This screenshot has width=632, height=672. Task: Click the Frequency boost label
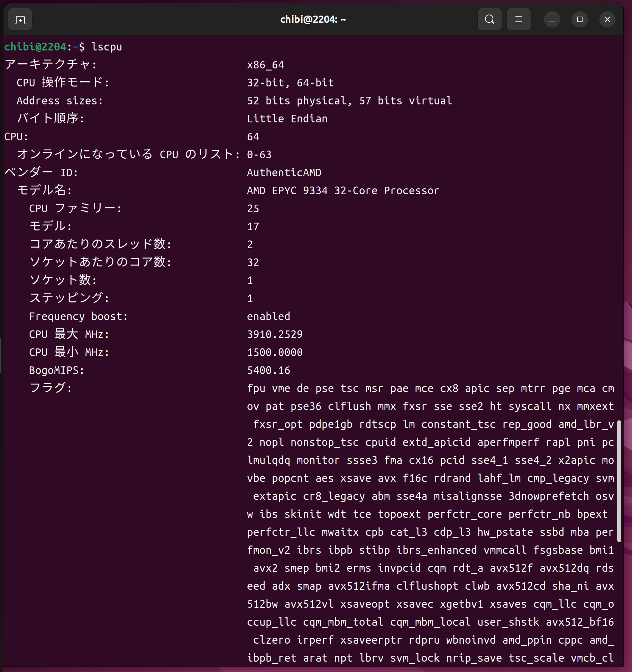click(78, 316)
